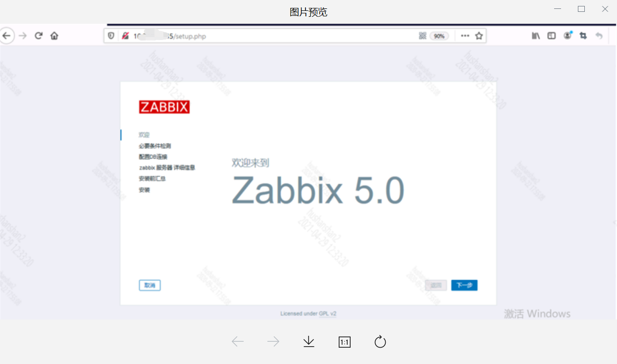617x364 pixels.
Task: Maximize the image preview window
Action: click(x=581, y=9)
